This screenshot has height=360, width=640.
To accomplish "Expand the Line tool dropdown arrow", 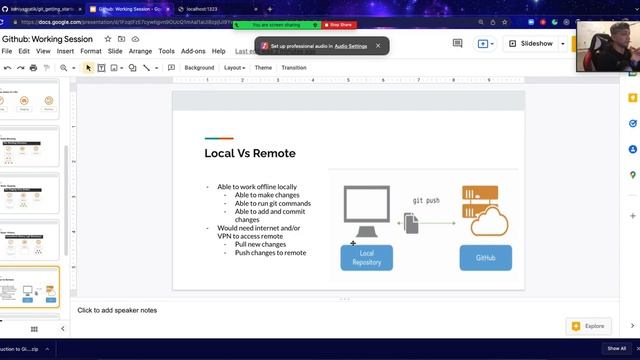I will pyautogui.click(x=156, y=68).
